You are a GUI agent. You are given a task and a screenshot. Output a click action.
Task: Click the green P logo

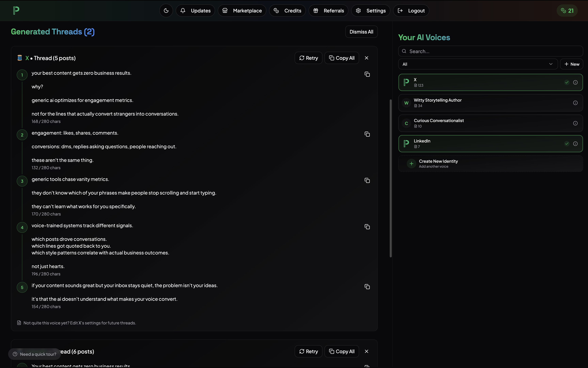tap(16, 10)
